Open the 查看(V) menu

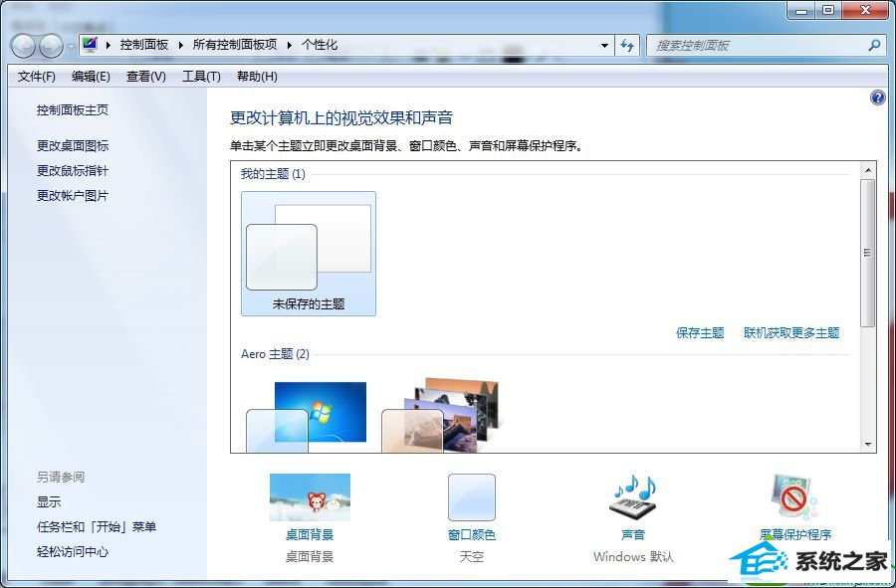(145, 77)
